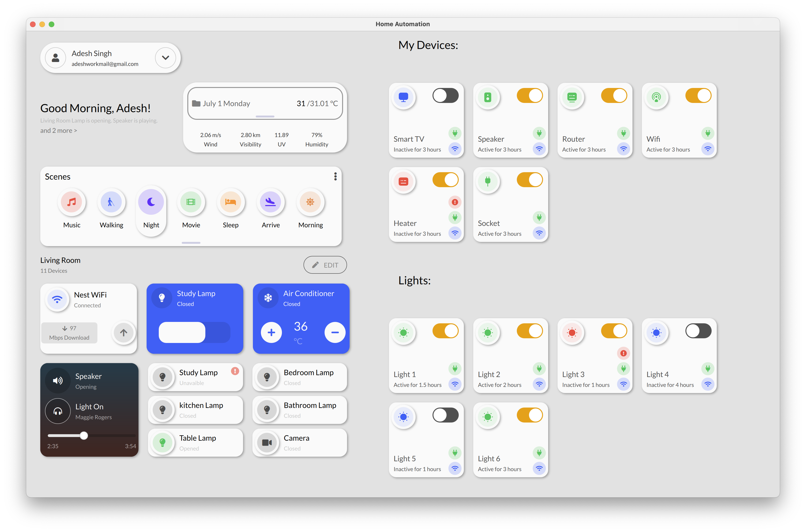Open the kitchen Lamp card
The image size is (806, 532).
click(x=196, y=410)
